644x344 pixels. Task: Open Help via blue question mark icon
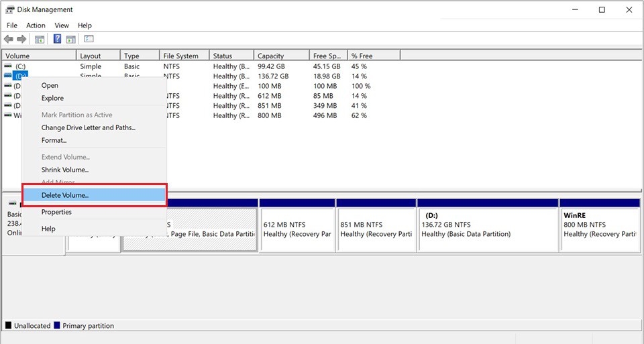click(58, 40)
